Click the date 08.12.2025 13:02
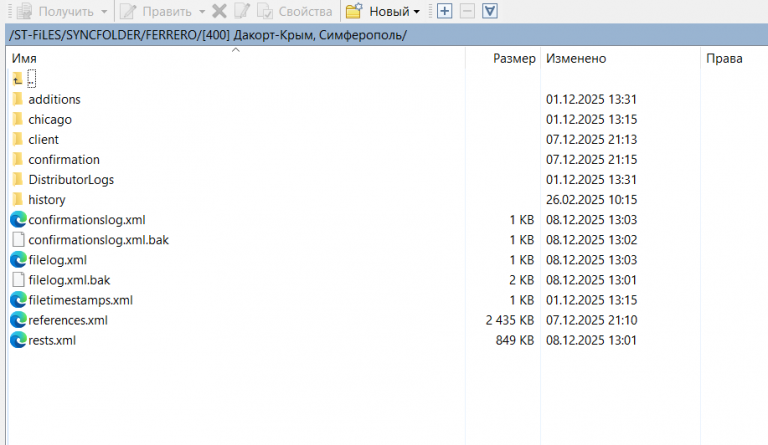Viewport: 768px width, 445px height. [591, 240]
